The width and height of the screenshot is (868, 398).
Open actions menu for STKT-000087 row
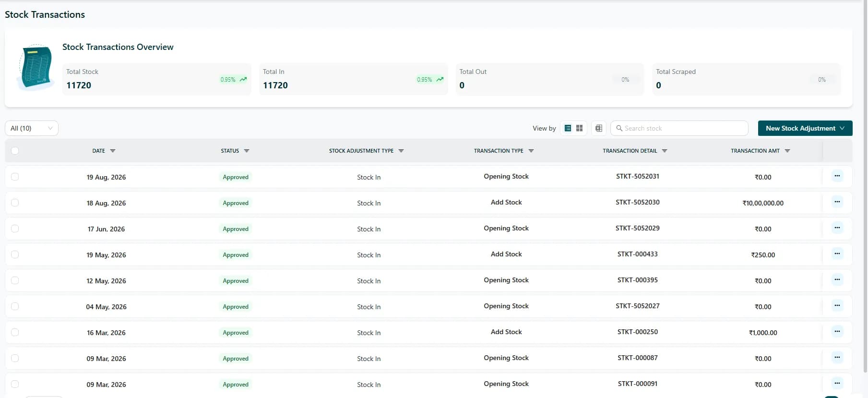(x=837, y=358)
